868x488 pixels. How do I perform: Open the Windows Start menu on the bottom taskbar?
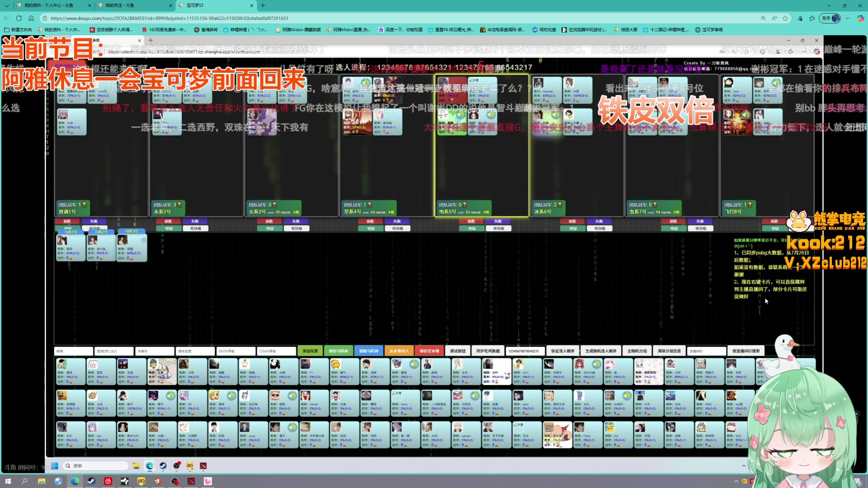tap(8, 481)
